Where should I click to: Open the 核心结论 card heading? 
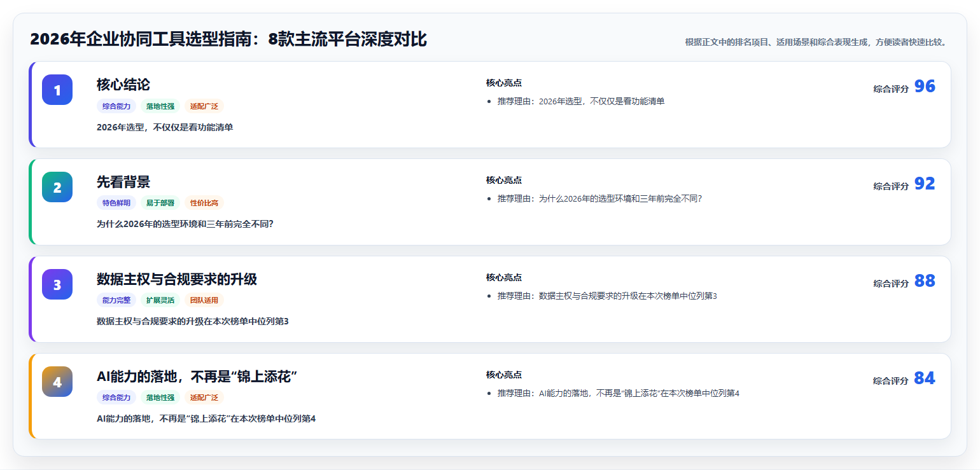[123, 85]
